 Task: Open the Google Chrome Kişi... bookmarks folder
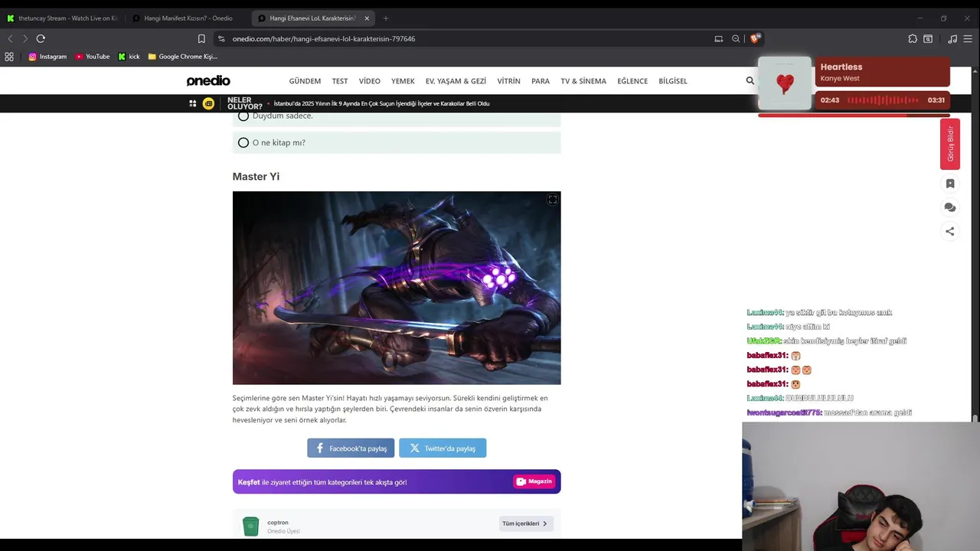coord(182,57)
